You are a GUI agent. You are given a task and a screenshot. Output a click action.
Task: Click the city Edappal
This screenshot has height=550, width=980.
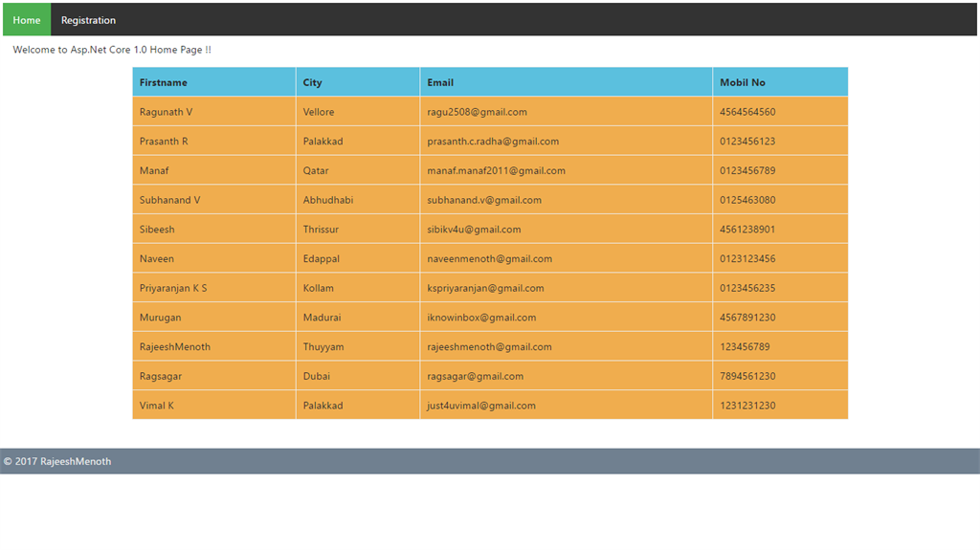(x=322, y=259)
